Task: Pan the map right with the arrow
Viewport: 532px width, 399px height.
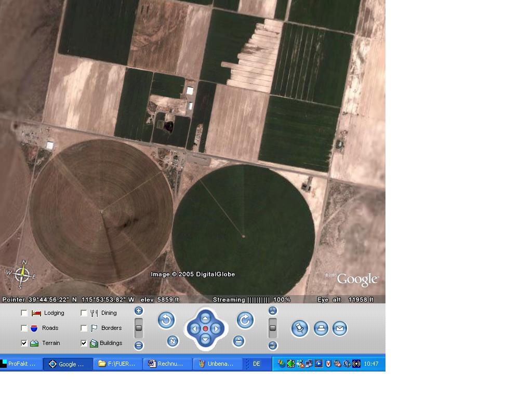Action: 217,329
